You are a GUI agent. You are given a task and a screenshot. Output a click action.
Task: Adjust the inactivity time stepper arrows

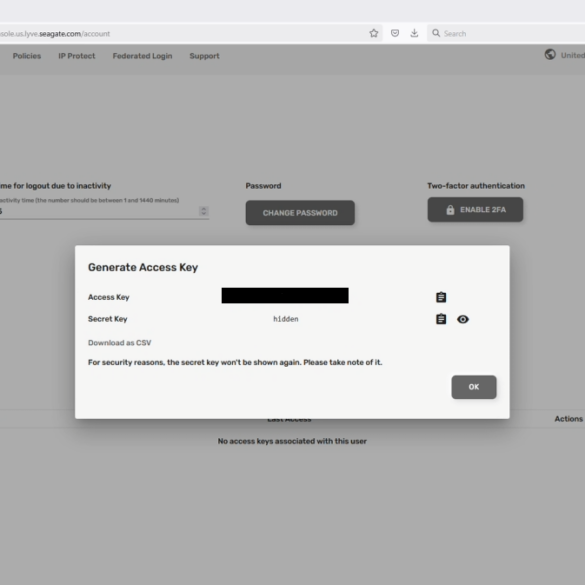(x=203, y=211)
